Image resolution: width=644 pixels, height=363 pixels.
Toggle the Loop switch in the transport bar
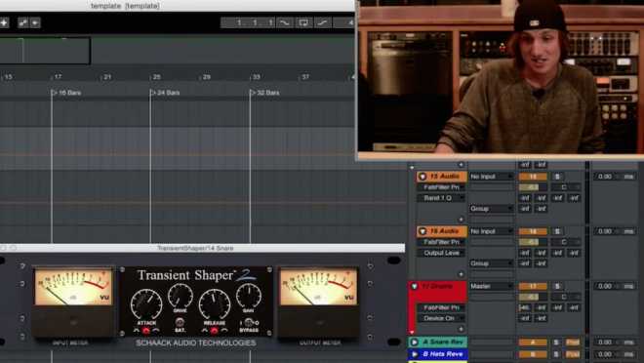[x=303, y=22]
